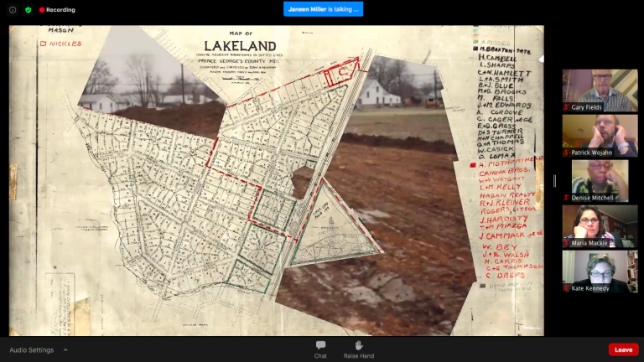Open the Chat panel
The height and width of the screenshot is (362, 644).
tap(320, 349)
